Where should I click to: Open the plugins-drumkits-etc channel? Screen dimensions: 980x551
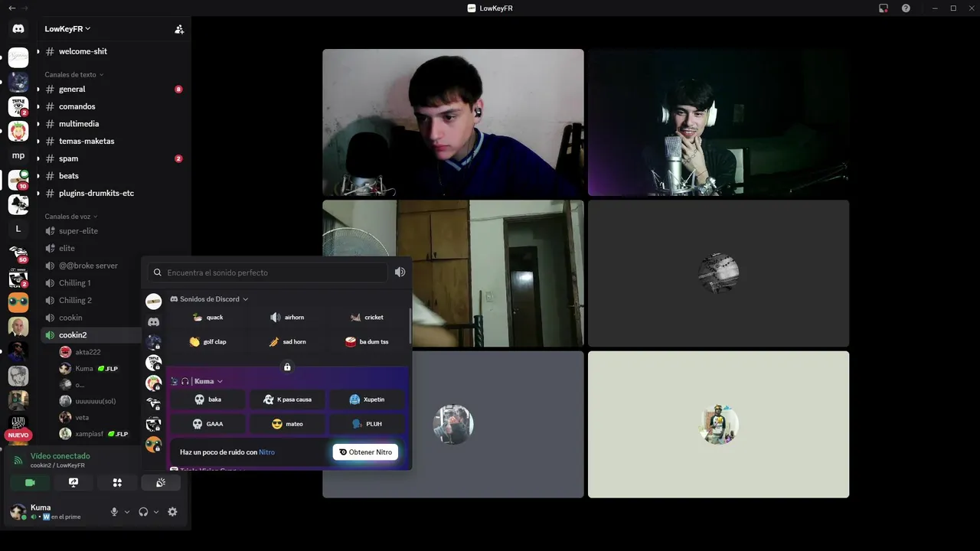click(x=96, y=193)
